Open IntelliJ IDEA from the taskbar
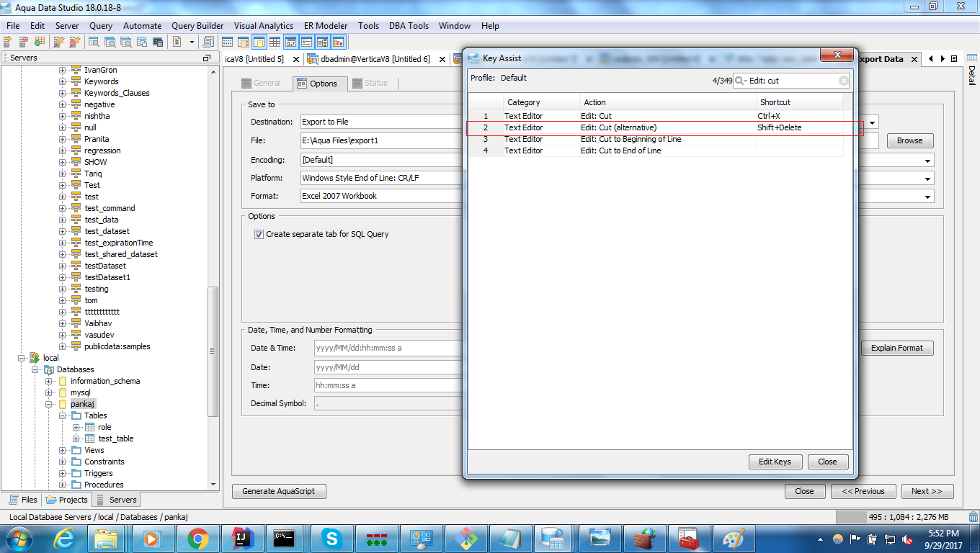Image resolution: width=980 pixels, height=553 pixels. tap(243, 538)
